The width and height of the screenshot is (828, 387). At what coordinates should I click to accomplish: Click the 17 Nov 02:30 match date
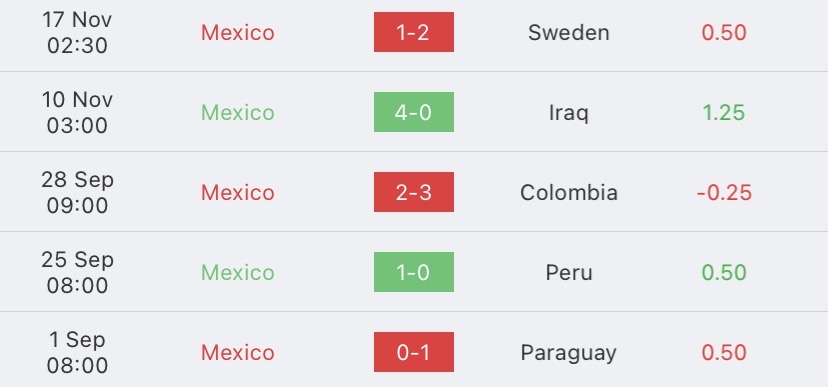(77, 33)
